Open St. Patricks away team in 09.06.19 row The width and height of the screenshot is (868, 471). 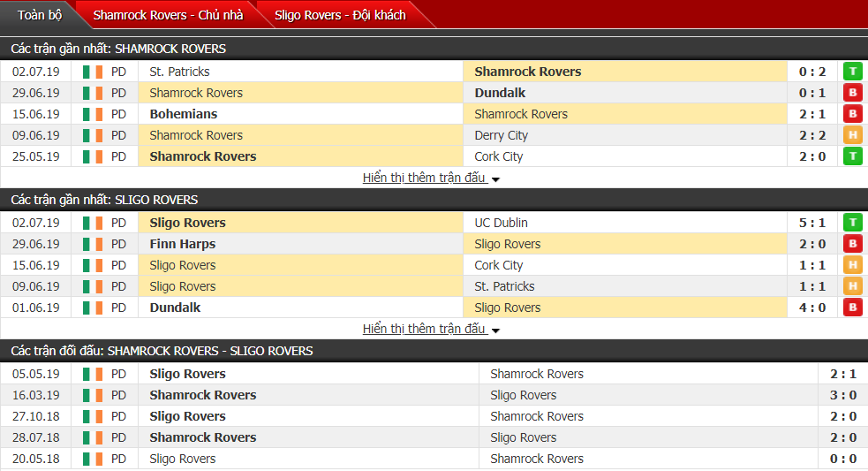pos(504,286)
